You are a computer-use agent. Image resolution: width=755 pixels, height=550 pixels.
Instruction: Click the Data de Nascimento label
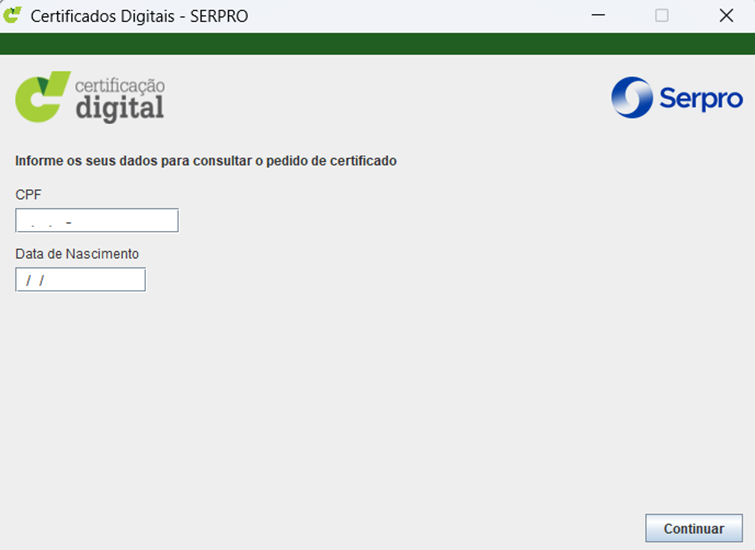(x=77, y=254)
